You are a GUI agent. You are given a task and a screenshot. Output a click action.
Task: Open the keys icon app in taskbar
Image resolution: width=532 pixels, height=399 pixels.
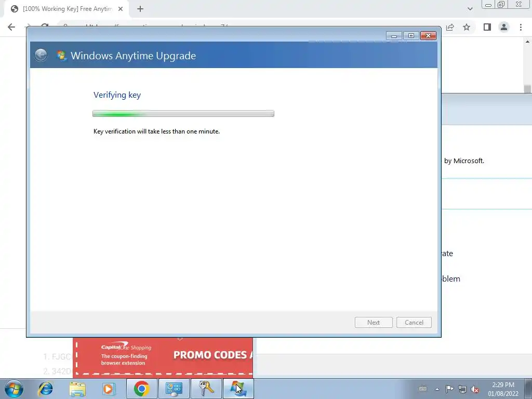pyautogui.click(x=206, y=389)
